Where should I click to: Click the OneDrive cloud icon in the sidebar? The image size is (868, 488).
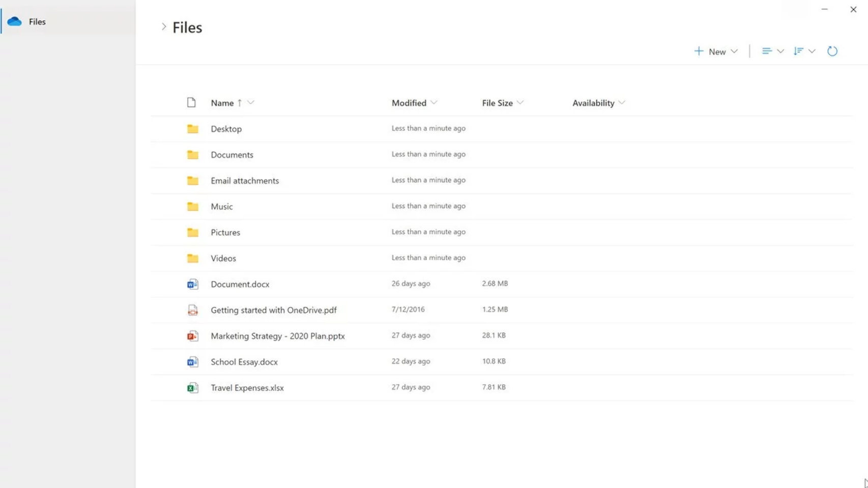pos(15,21)
